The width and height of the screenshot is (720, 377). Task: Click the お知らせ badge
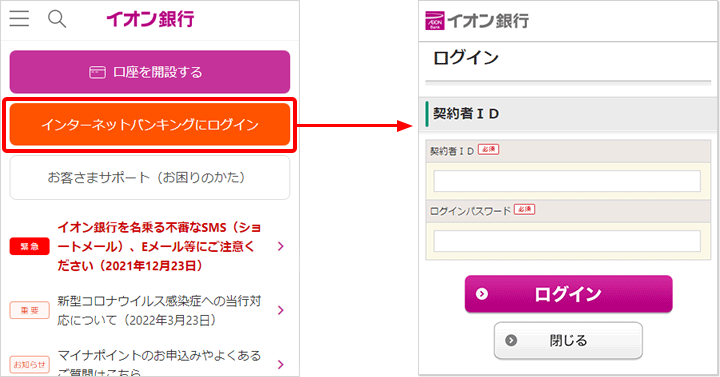click(29, 365)
